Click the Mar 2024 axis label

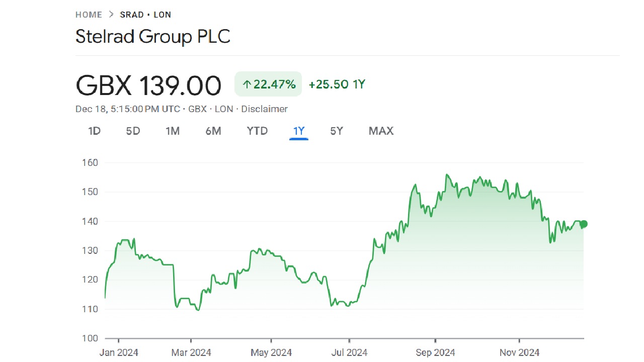point(191,352)
